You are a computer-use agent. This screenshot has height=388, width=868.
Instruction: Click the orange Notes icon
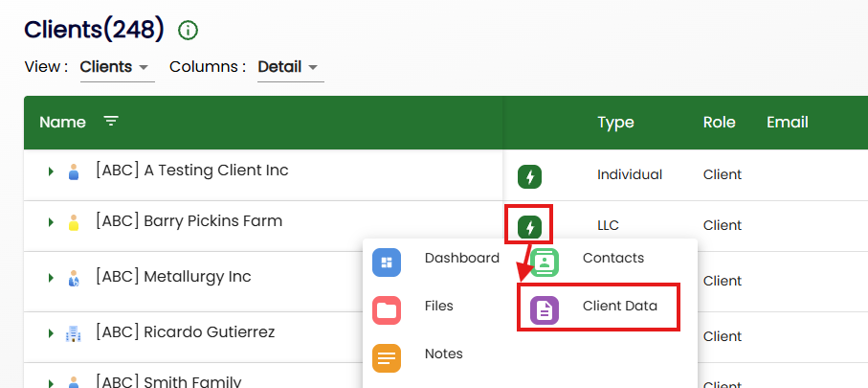tap(387, 357)
